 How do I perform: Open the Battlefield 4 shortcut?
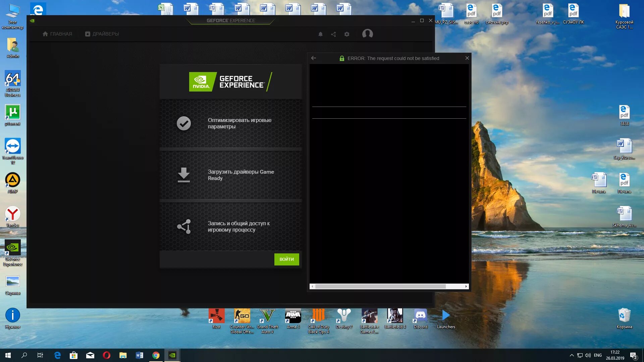pos(395,319)
